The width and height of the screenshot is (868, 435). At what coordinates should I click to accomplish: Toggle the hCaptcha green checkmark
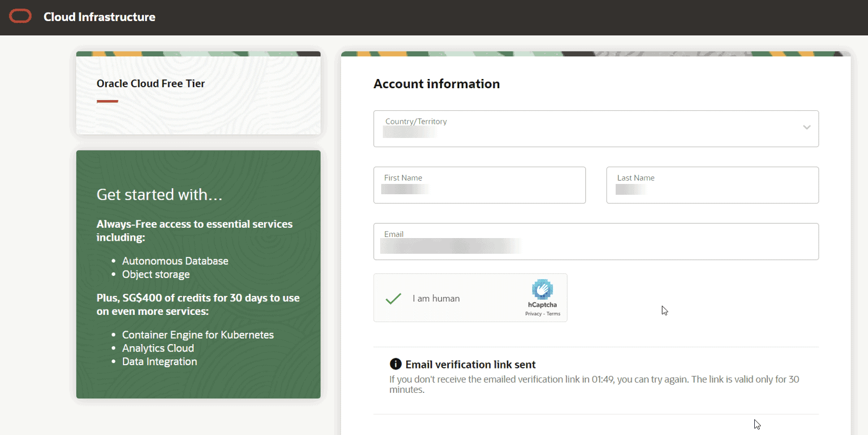point(394,299)
